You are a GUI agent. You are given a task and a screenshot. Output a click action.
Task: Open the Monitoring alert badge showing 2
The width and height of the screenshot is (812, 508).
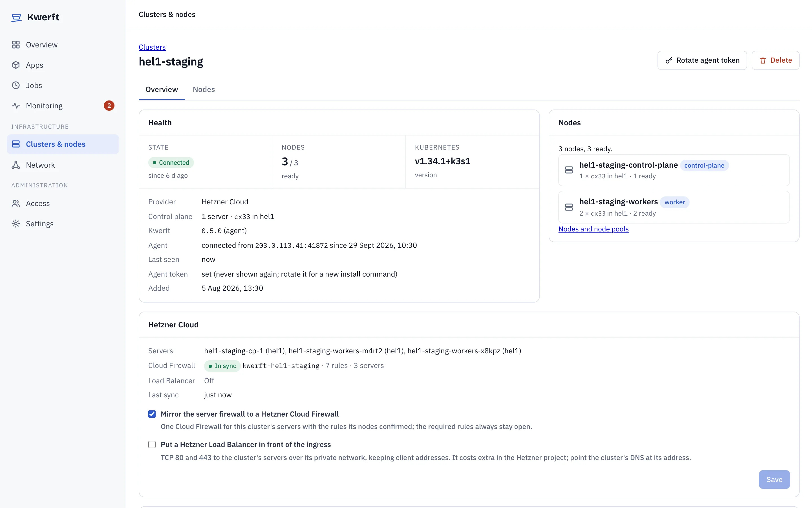point(109,106)
